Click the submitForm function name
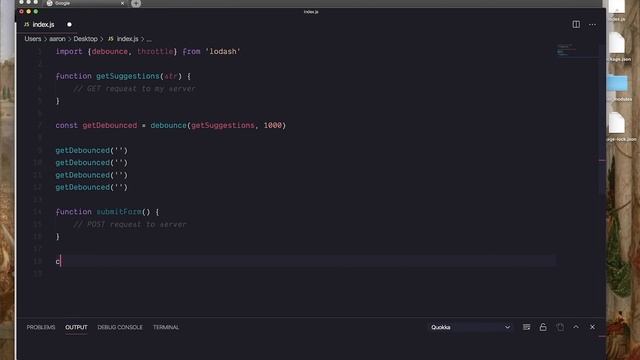The height and width of the screenshot is (360, 640). click(119, 211)
